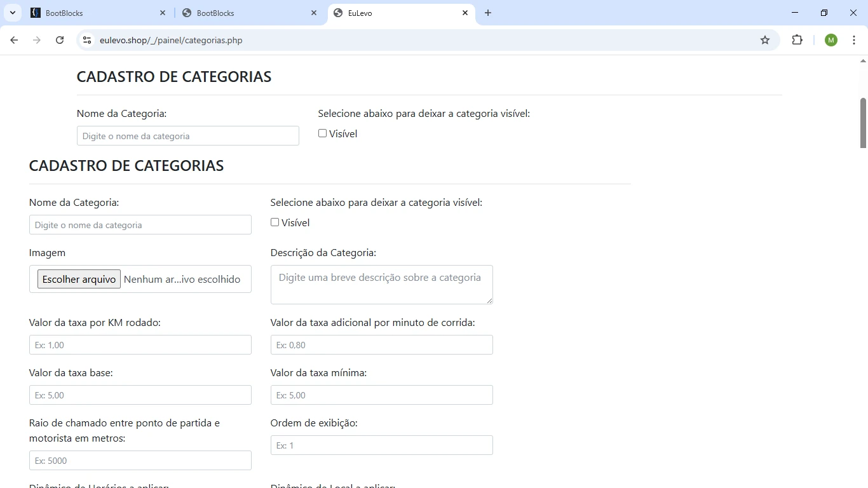The width and height of the screenshot is (868, 488).
Task: Toggle the lower Visível checkbox
Action: (275, 222)
